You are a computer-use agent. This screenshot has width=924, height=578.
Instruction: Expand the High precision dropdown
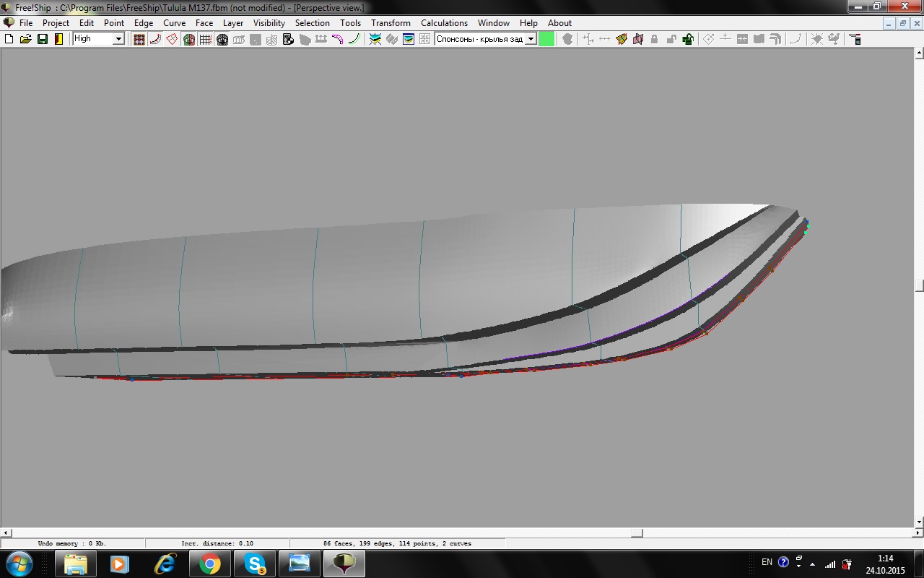click(x=118, y=39)
